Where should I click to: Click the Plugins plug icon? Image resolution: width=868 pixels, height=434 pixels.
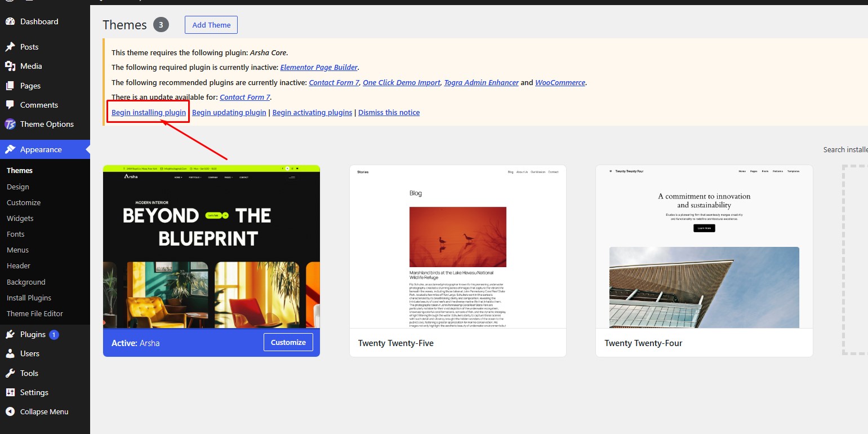(x=10, y=334)
